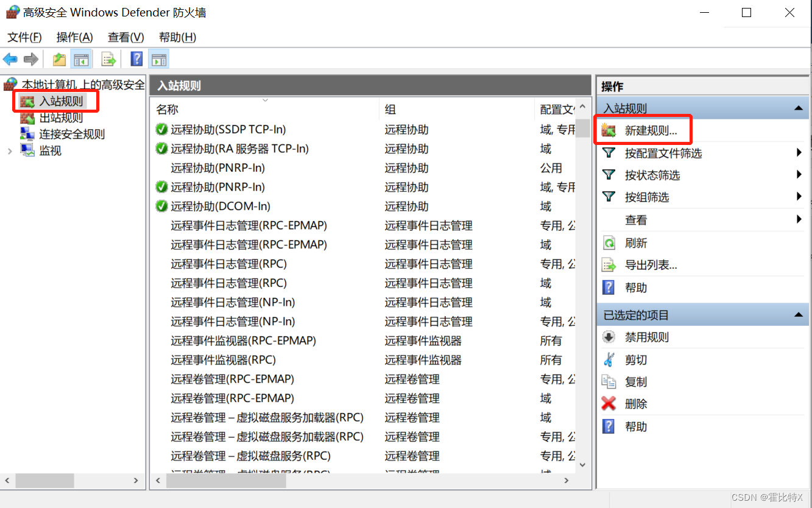Click rule list horizontal scrollbar left arrow
The image size is (812, 508).
tap(158, 481)
